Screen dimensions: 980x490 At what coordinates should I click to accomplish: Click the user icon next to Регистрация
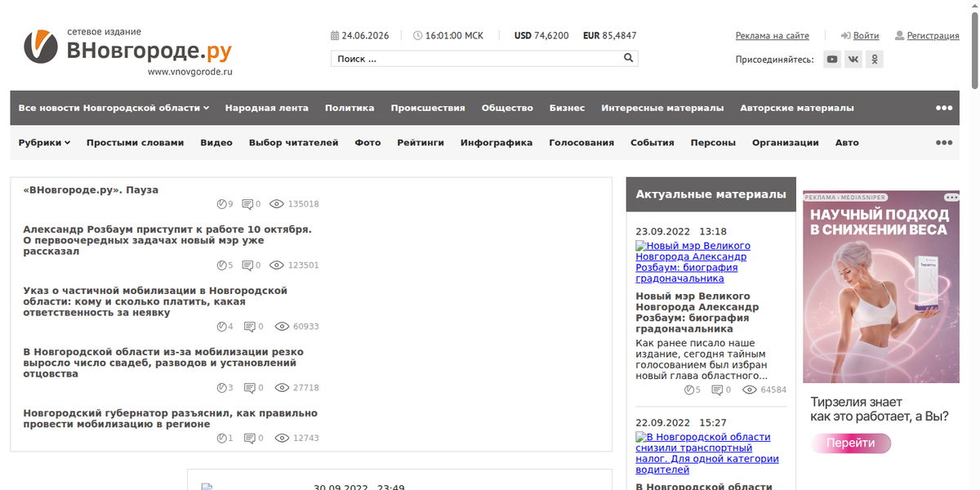click(900, 36)
